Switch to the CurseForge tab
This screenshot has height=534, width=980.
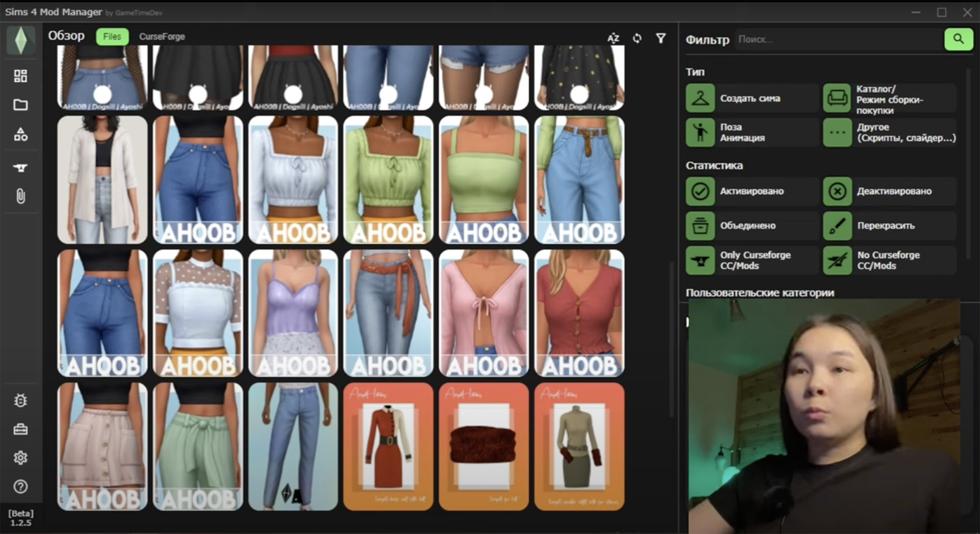tap(162, 37)
